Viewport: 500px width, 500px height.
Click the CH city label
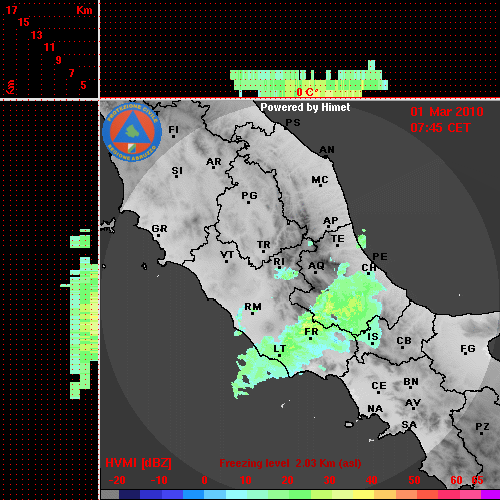point(369,268)
